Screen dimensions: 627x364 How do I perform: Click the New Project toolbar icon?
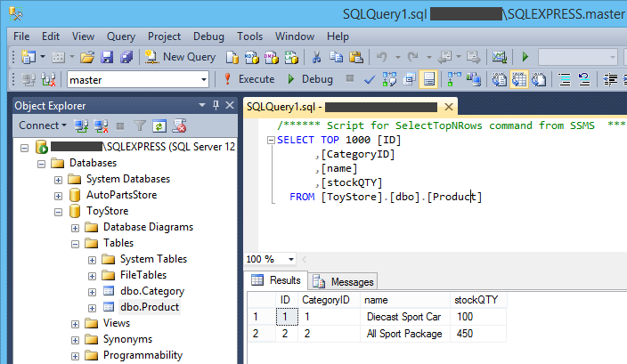28,57
